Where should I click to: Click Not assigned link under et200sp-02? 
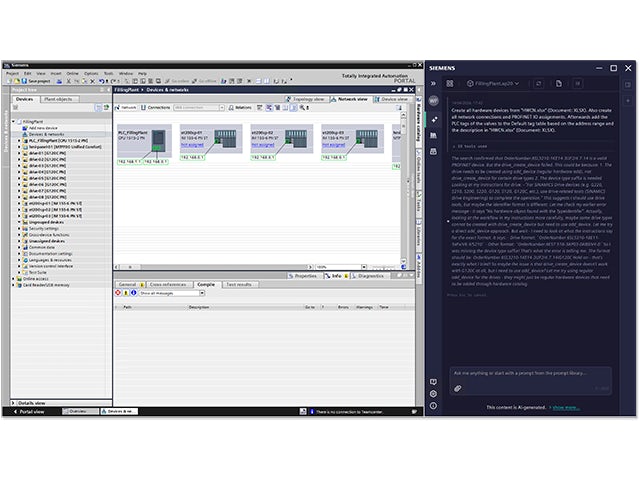tap(263, 145)
